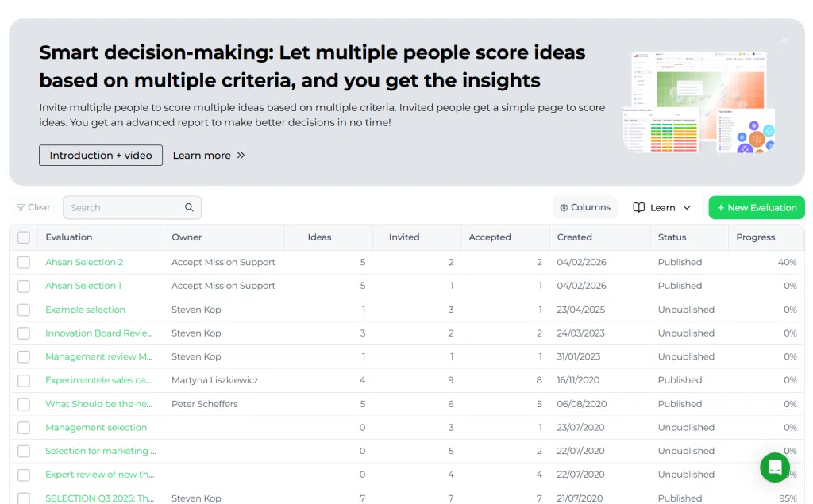Sort by the Ideas column header
Image resolution: width=813 pixels, height=504 pixels.
[319, 237]
